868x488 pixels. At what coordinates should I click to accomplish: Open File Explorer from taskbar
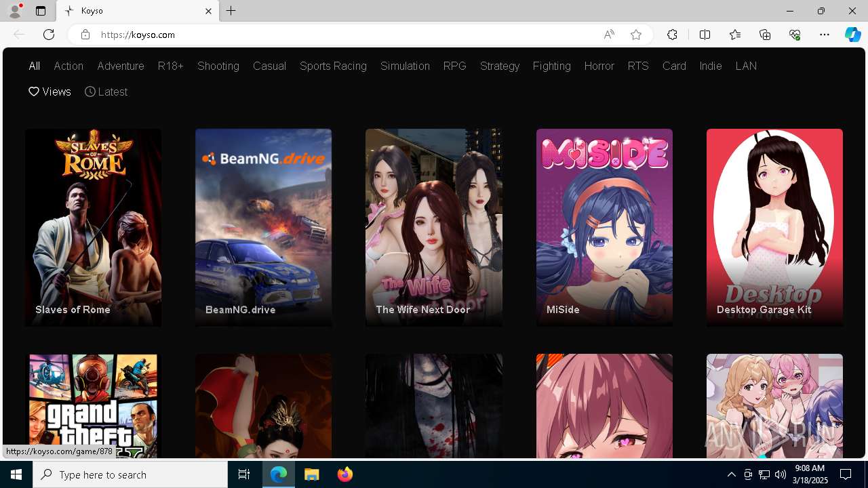311,474
